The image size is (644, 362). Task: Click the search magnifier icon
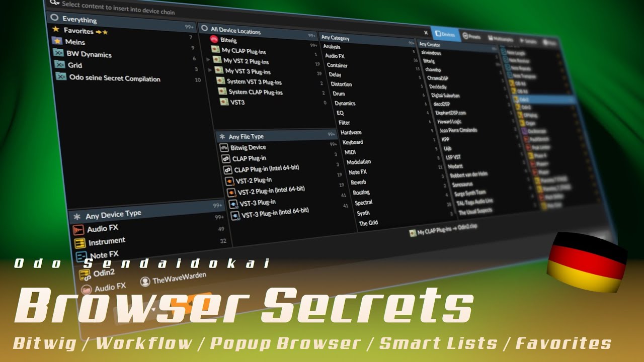coord(53,3)
